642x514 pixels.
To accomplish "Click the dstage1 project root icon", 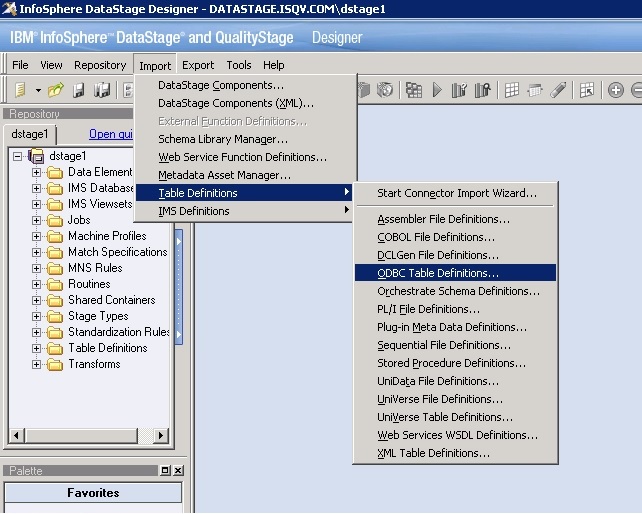I will tap(37, 156).
